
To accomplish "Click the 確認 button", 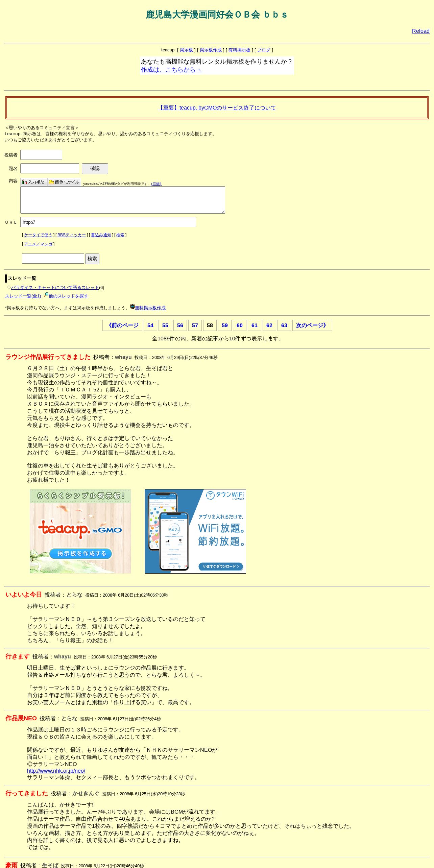I will tap(95, 169).
